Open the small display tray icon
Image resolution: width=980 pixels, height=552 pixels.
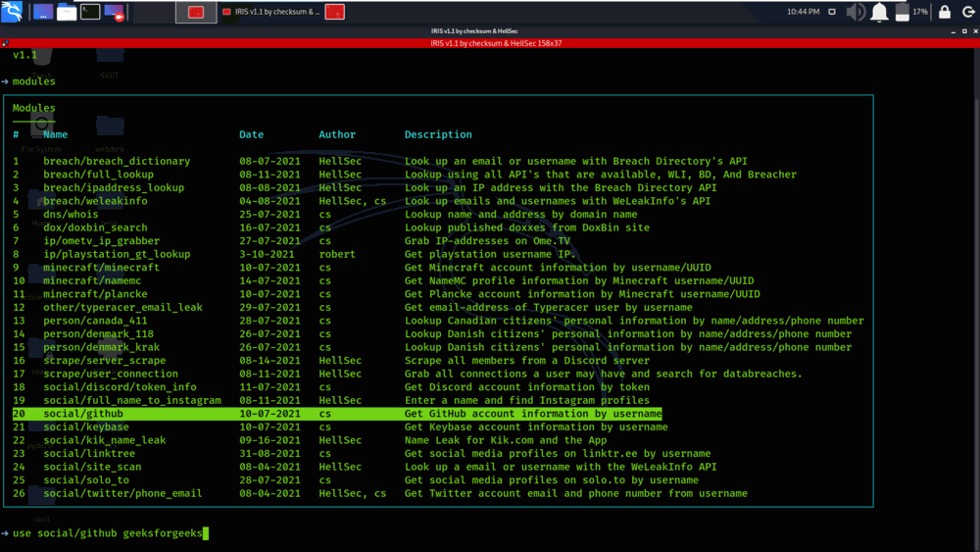click(832, 12)
